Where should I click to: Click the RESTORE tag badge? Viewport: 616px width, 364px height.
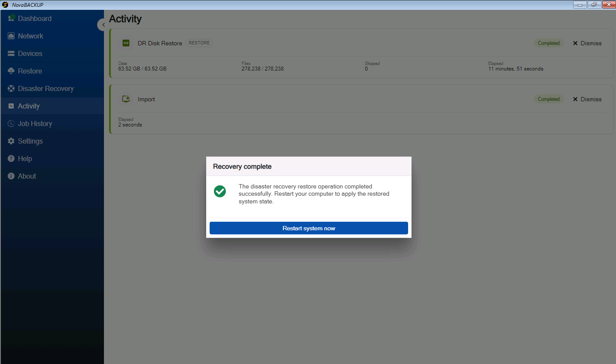pos(199,43)
